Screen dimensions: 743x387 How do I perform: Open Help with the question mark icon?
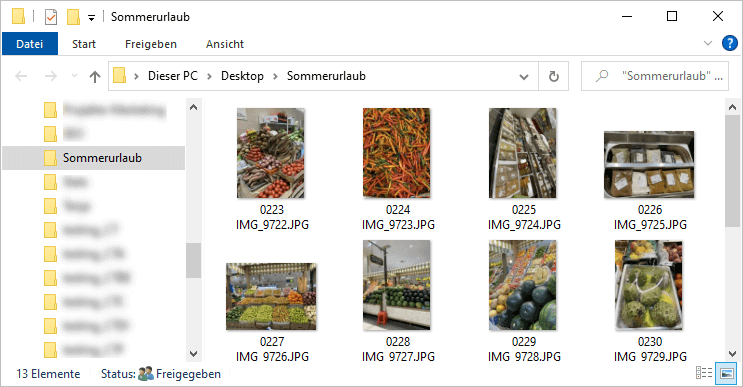click(x=729, y=44)
